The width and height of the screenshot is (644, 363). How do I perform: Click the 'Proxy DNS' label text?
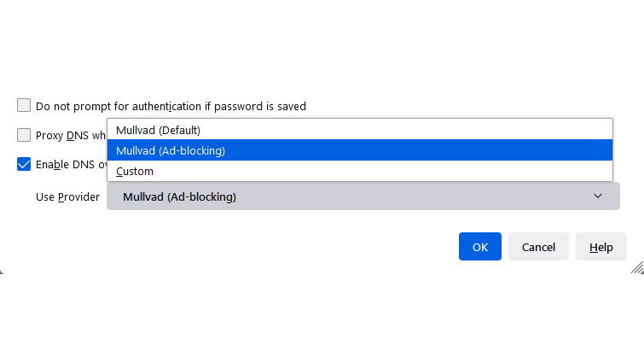click(x=62, y=136)
